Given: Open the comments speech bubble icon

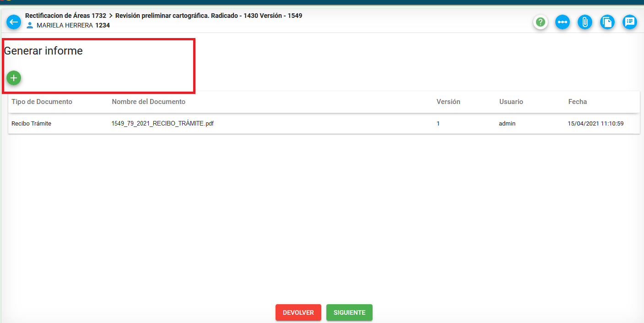Looking at the screenshot, I should pyautogui.click(x=629, y=22).
